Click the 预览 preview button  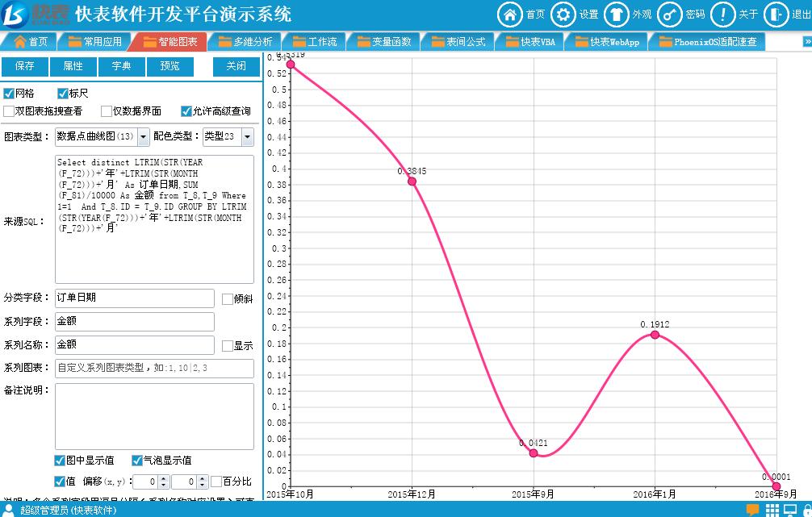[170, 66]
